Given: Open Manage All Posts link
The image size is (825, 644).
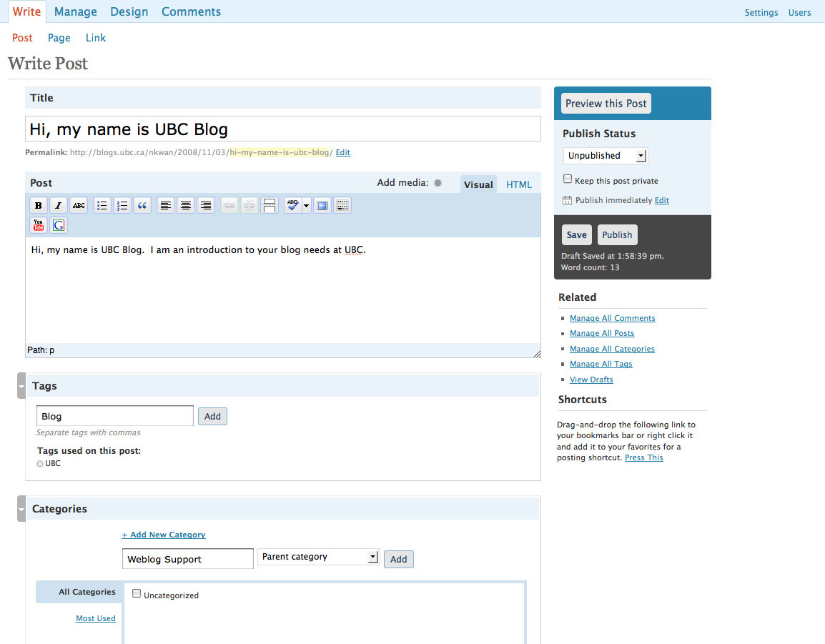Looking at the screenshot, I should click(x=602, y=334).
